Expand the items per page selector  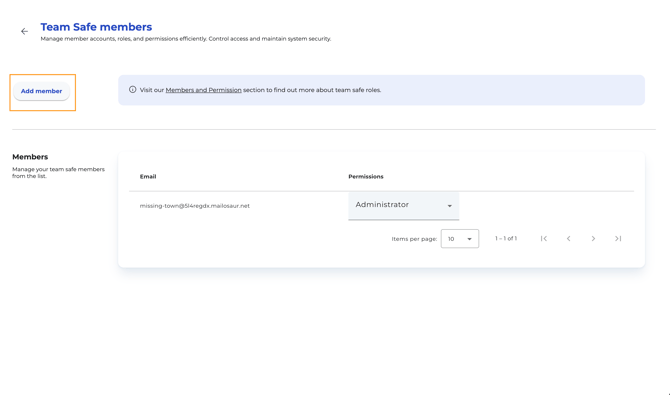tap(460, 239)
